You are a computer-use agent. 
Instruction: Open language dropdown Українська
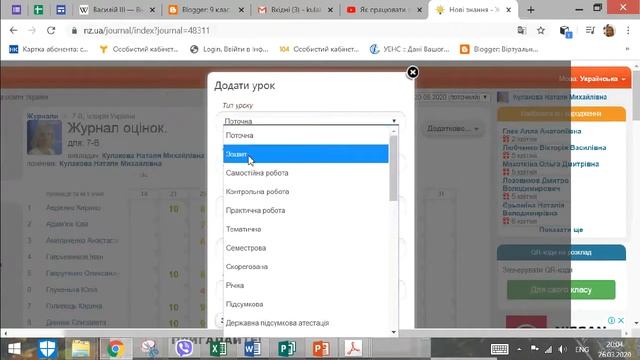(602, 79)
